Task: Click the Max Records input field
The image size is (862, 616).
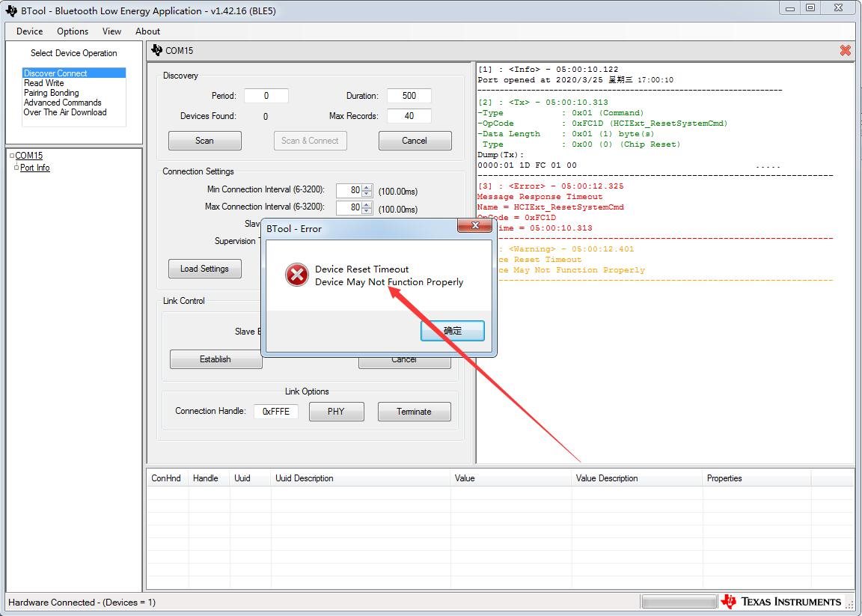Action: [409, 116]
